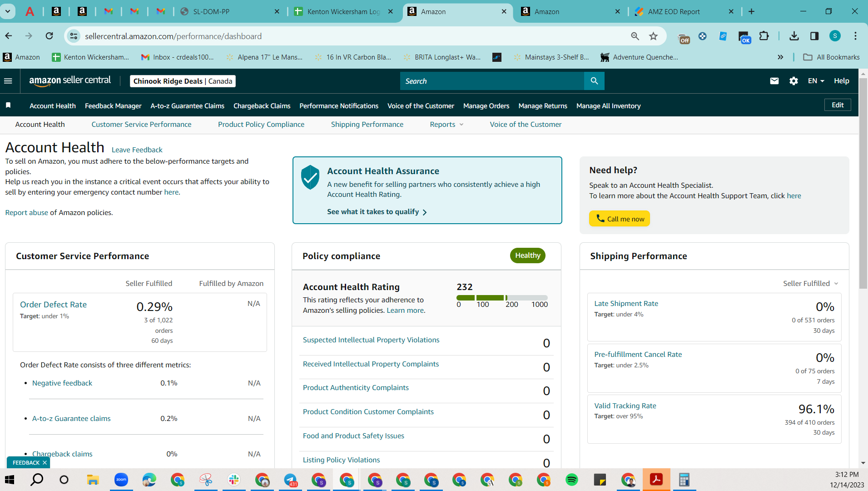868x491 pixels.
Task: Reload the page with the refresh icon
Action: [49, 36]
